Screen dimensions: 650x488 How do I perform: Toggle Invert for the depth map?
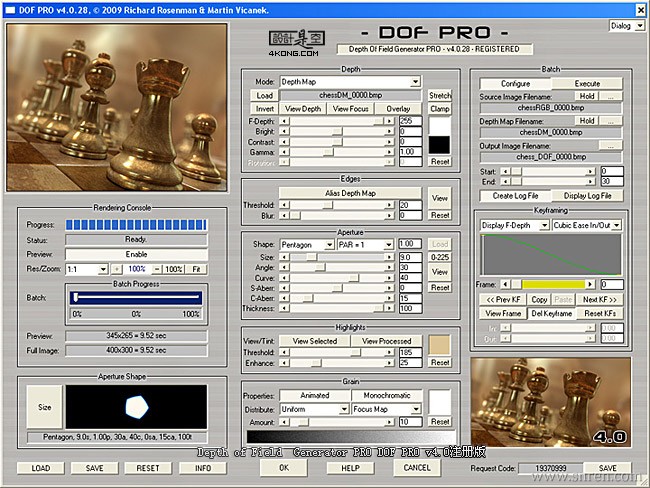point(264,108)
